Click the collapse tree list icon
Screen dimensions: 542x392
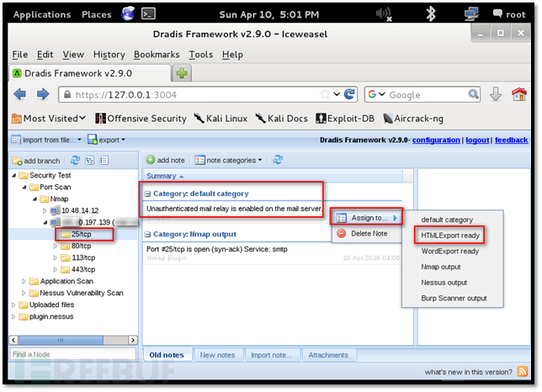[x=104, y=161]
